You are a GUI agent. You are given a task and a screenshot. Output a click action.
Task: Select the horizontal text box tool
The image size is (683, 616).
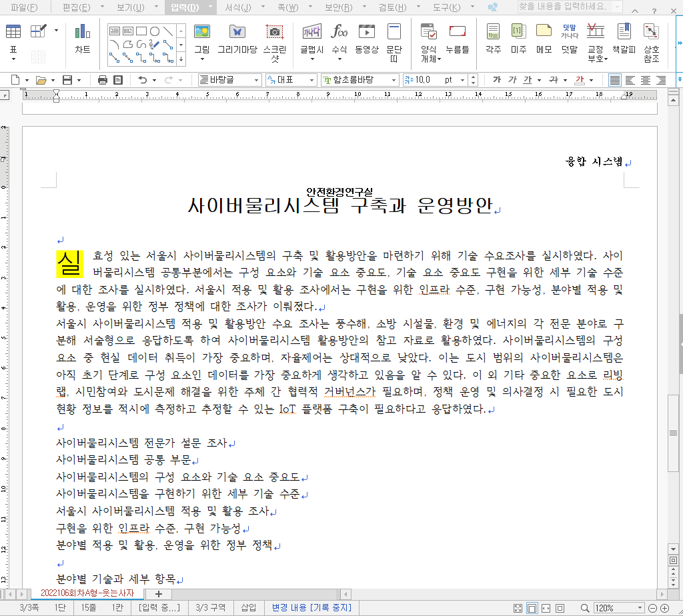[x=115, y=31]
